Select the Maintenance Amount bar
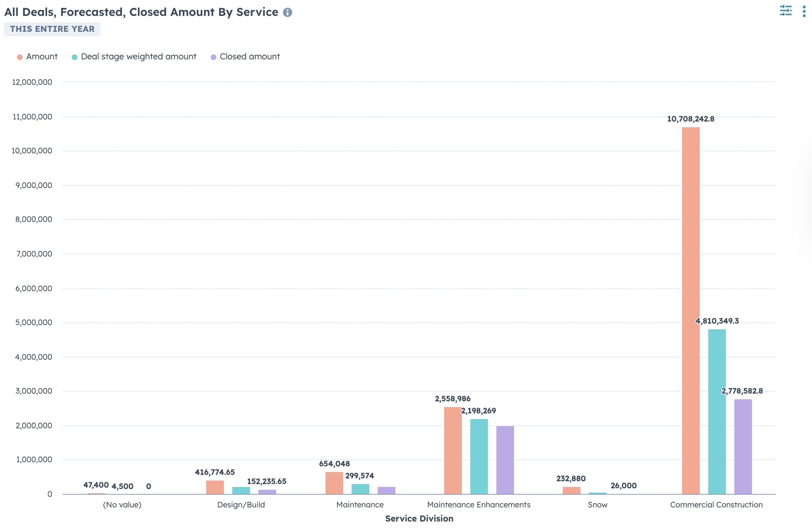 334,483
